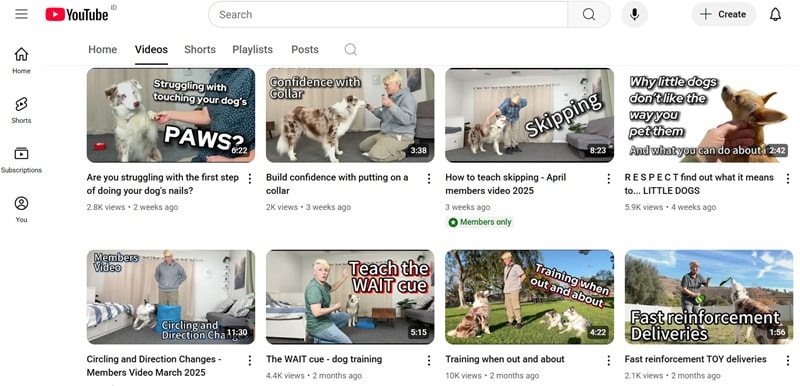Open options menu for skipping video

pos(608,178)
